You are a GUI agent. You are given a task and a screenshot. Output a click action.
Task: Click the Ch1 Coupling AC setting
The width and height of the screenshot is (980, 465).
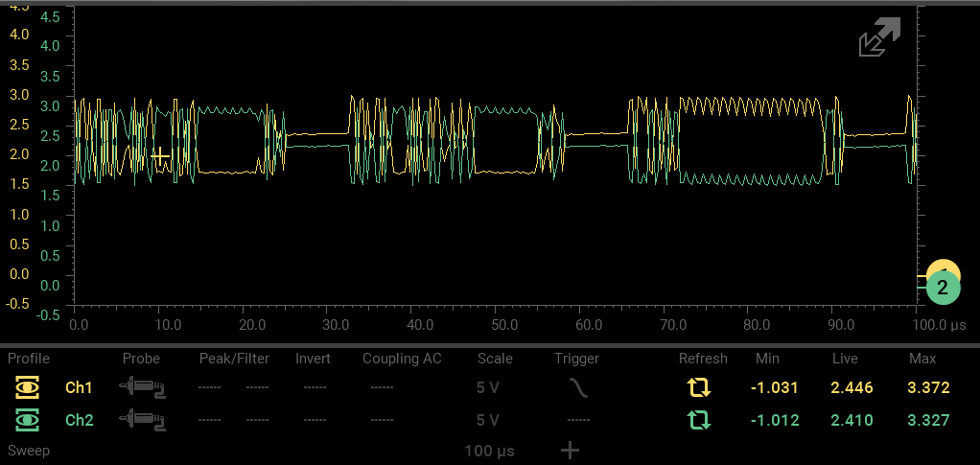382,388
